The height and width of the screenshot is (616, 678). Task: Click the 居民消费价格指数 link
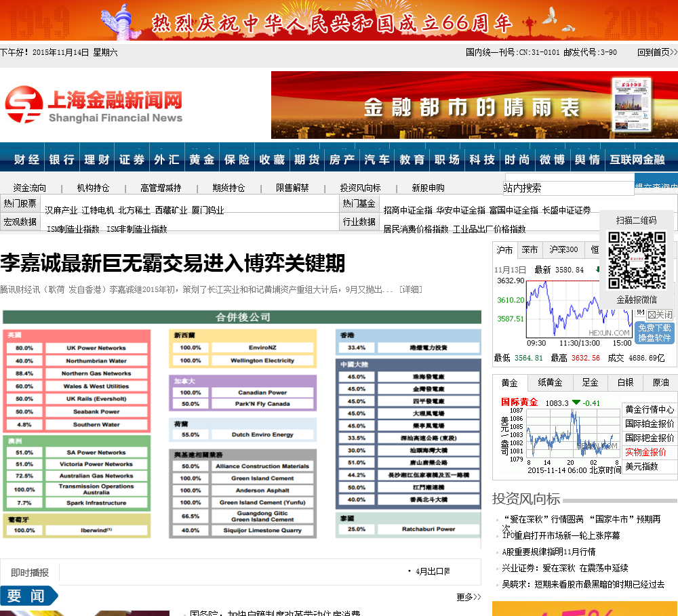click(416, 229)
